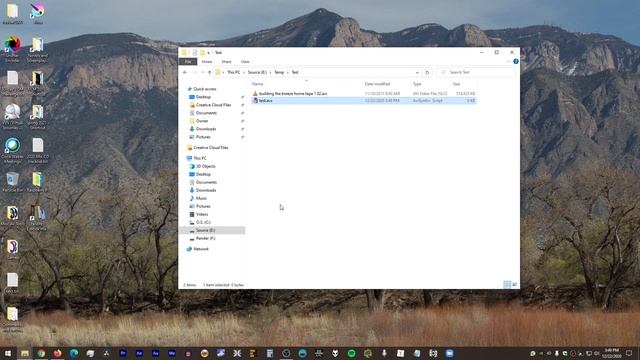Open the taskbar clock and date

tap(611, 353)
